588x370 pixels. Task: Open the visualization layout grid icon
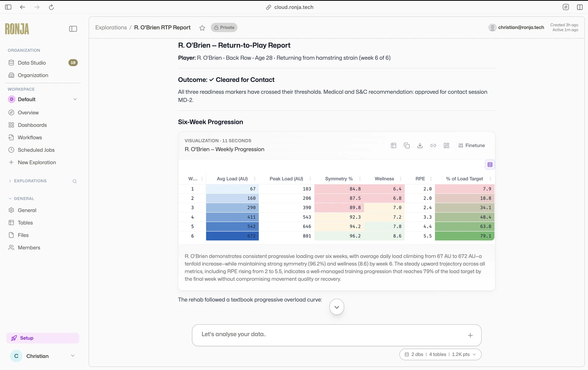(447, 145)
